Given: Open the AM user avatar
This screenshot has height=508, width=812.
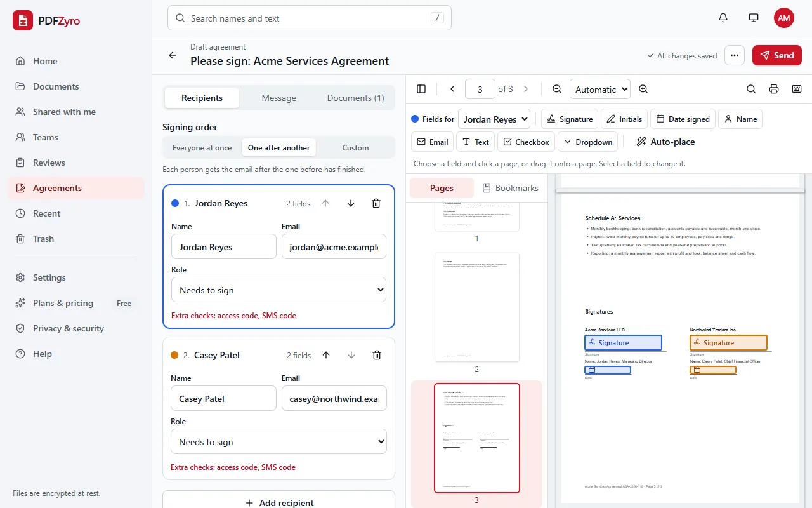Looking at the screenshot, I should 784,18.
